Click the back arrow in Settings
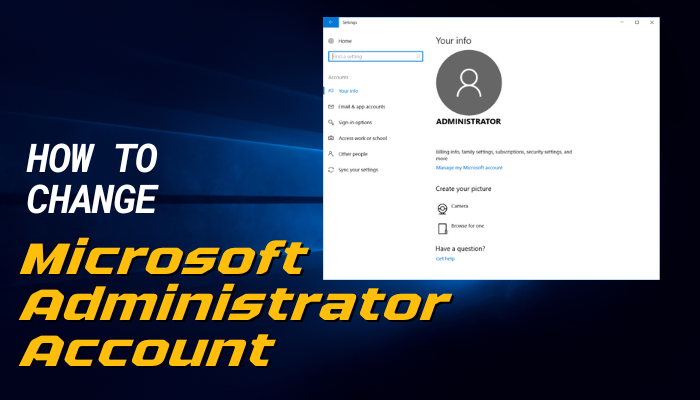Viewport: 700px width, 400px height. [x=331, y=22]
